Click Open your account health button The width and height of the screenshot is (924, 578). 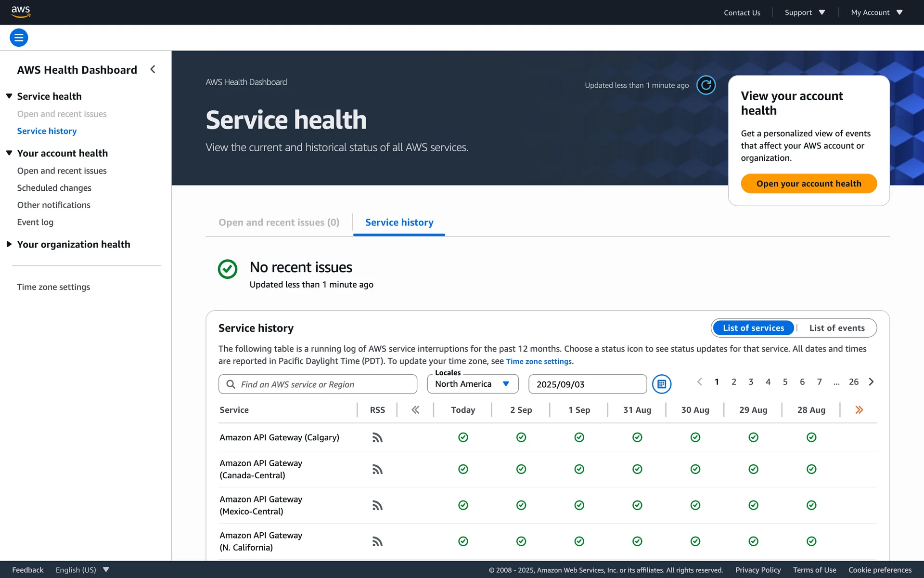pos(808,184)
